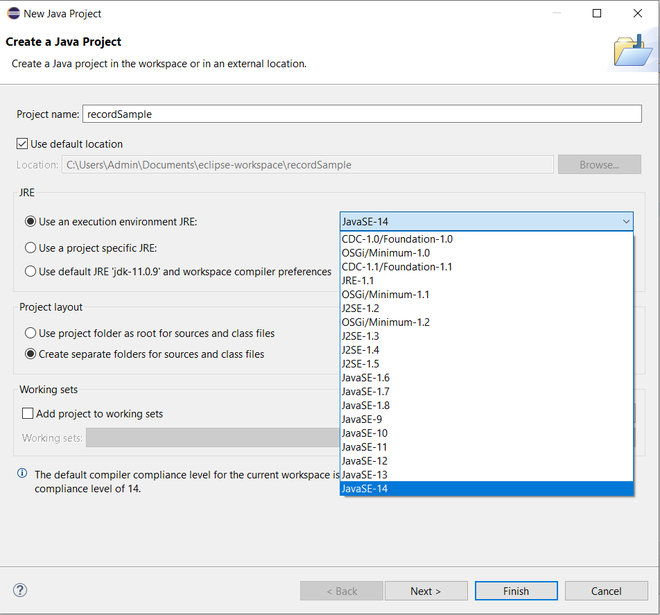Viewport: 660px width, 615px height.
Task: Uncheck Use default location checkbox
Action: tap(23, 144)
